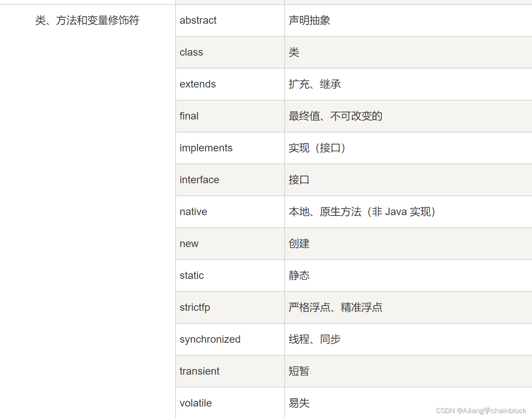
Task: Click the '声明抽象' description cell
Action: (408, 20)
